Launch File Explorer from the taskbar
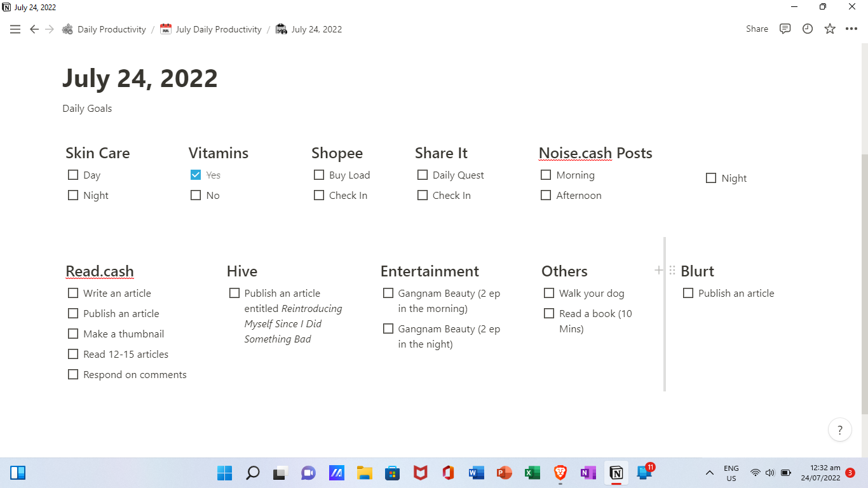 [364, 473]
